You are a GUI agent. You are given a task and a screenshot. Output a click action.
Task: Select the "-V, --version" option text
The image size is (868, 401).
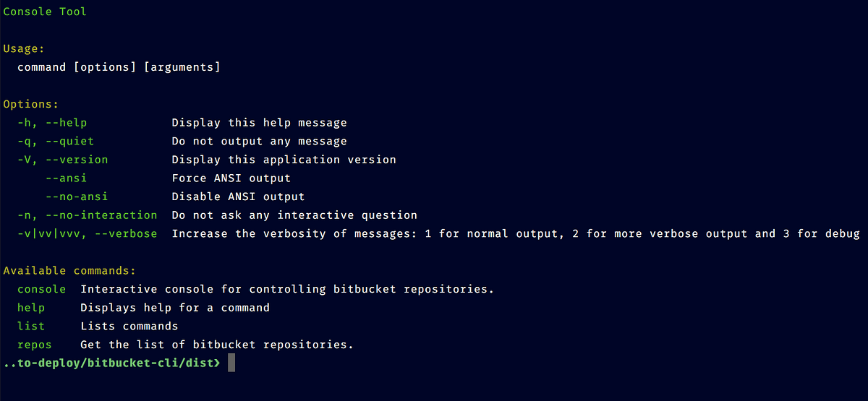click(63, 160)
